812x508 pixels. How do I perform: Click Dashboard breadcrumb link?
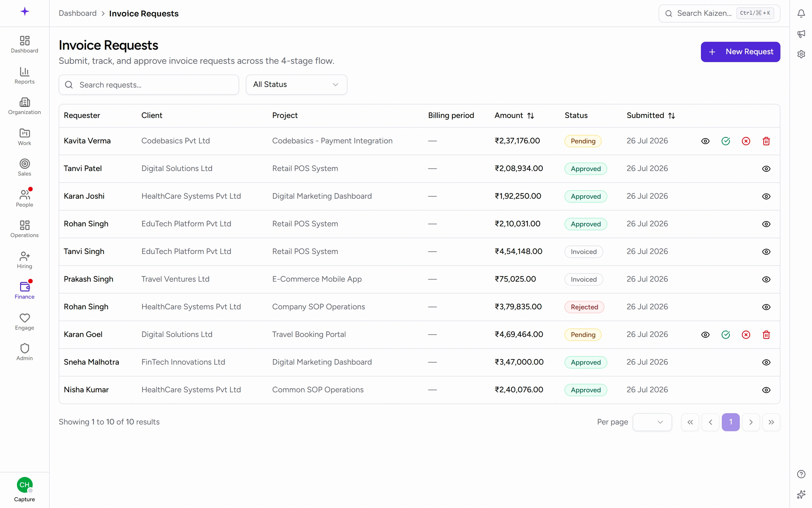pyautogui.click(x=78, y=14)
